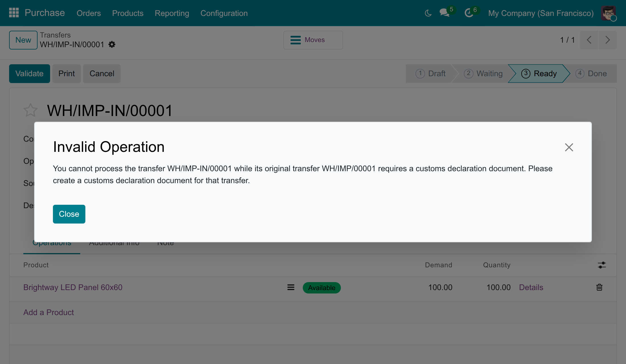The width and height of the screenshot is (626, 364).
Task: Mark WH/IMP-IN/00001 as favorite with star
Action: click(x=30, y=110)
